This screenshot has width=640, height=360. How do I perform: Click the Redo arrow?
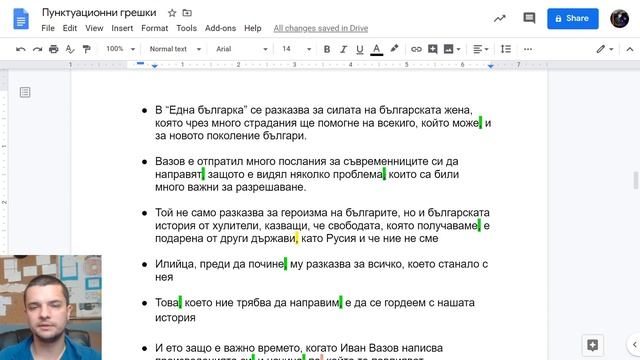click(37, 49)
